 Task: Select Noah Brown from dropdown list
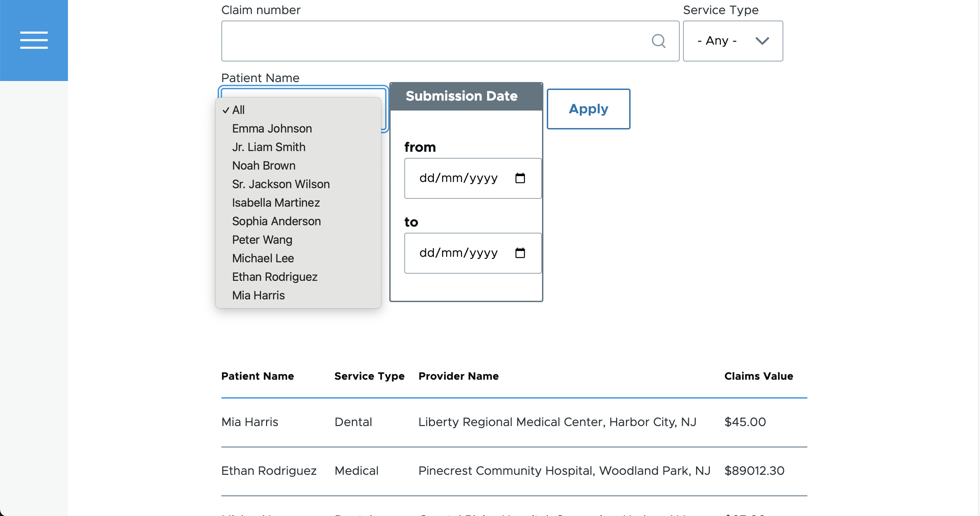pos(264,165)
